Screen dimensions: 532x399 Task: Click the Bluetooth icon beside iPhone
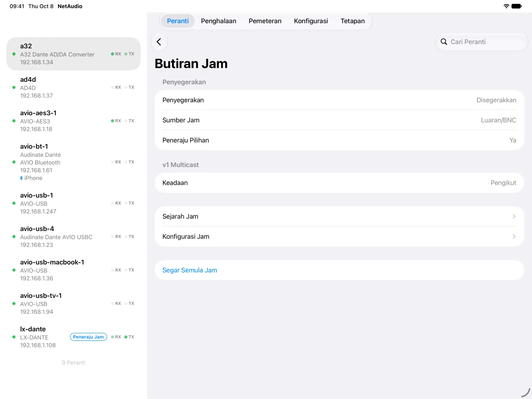point(21,178)
